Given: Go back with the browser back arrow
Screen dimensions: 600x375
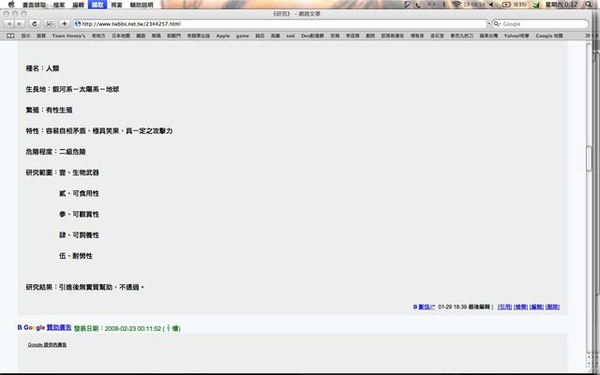Looking at the screenshot, I should 9,24.
